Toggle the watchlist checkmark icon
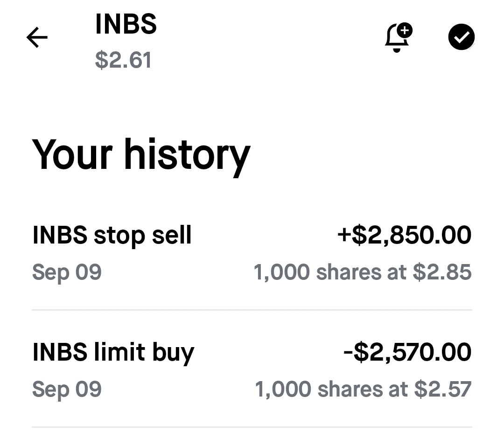The height and width of the screenshot is (432, 504). tap(461, 37)
